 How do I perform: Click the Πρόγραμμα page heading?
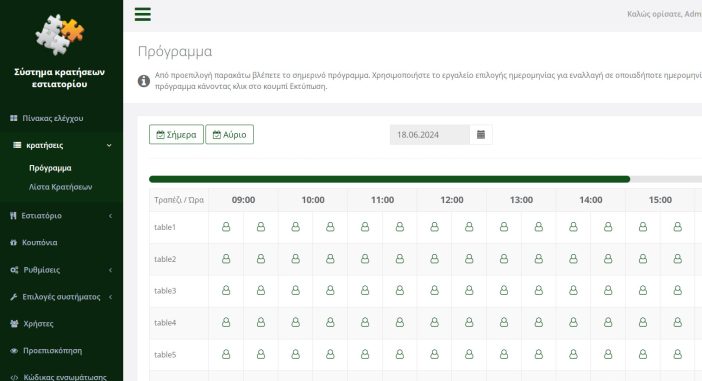pyautogui.click(x=175, y=51)
